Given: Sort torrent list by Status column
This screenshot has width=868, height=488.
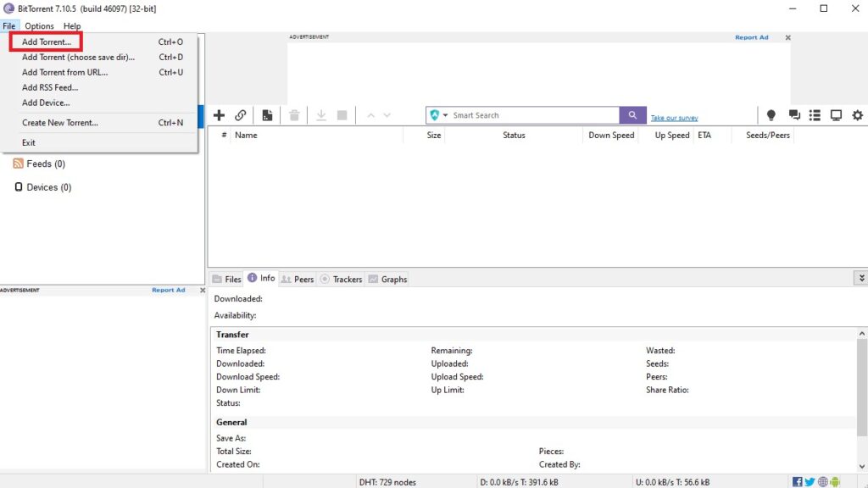Looking at the screenshot, I should click(x=514, y=135).
